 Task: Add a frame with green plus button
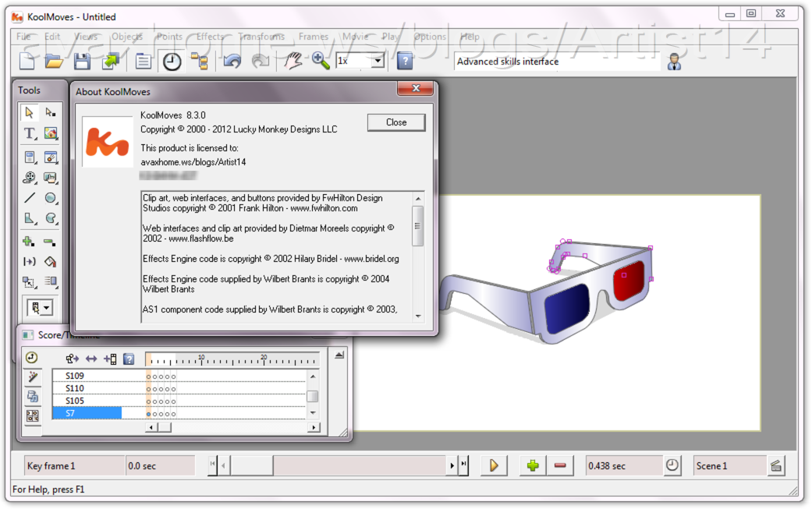point(533,465)
